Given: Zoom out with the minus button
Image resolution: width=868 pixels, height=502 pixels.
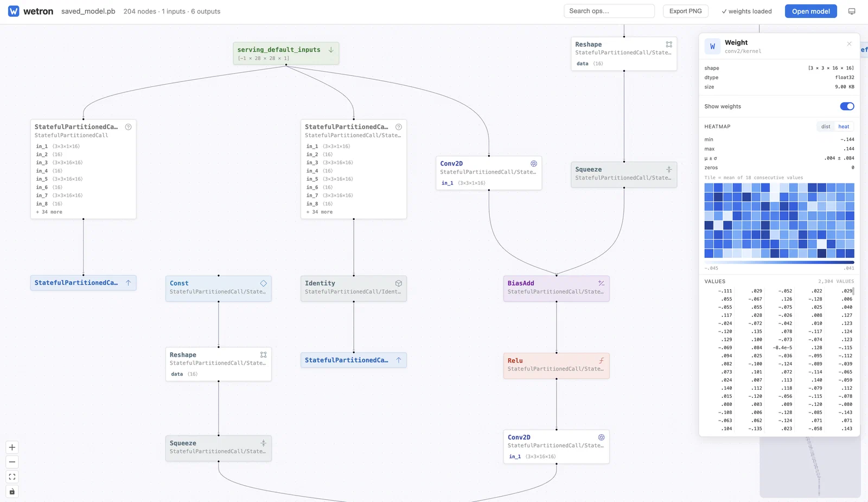Looking at the screenshot, I should (12, 462).
